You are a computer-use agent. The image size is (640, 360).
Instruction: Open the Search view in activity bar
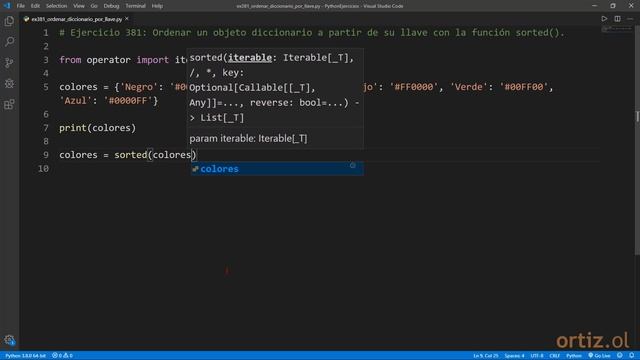tap(9, 42)
